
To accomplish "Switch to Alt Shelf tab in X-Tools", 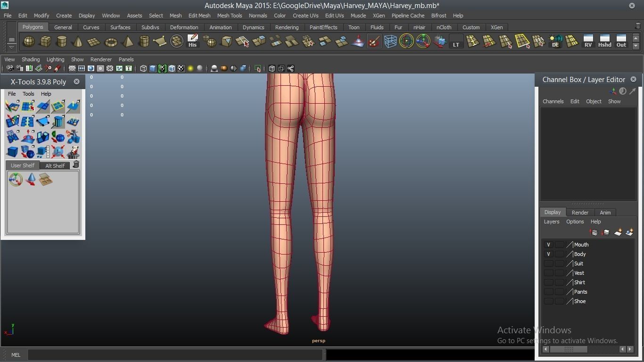I will [x=55, y=165].
